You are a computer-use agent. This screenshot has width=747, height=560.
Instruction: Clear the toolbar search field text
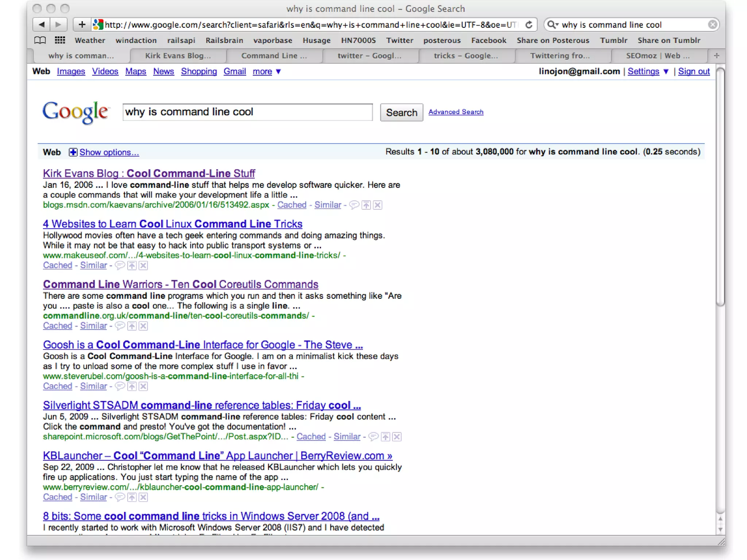[712, 24]
